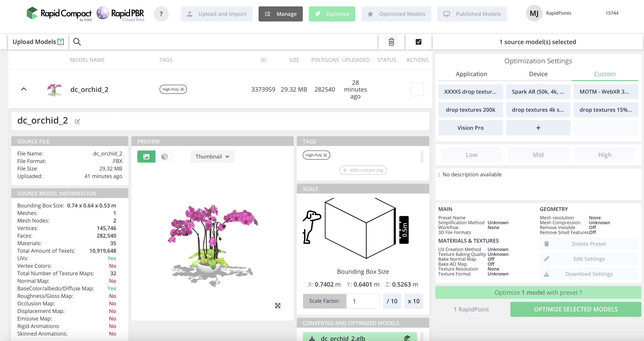
Task: Click the Scale Factor input field
Action: point(363,301)
